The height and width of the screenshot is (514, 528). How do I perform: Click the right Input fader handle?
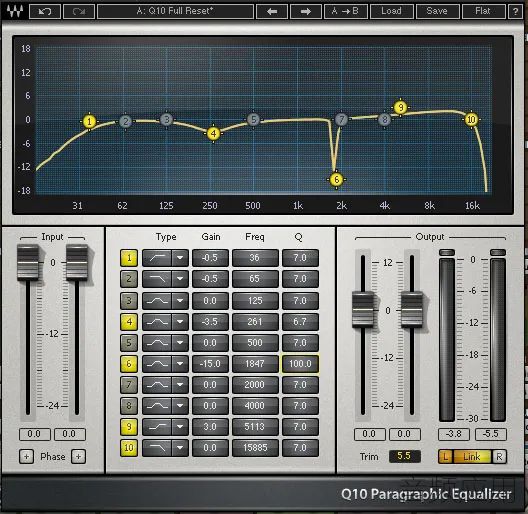point(77,263)
